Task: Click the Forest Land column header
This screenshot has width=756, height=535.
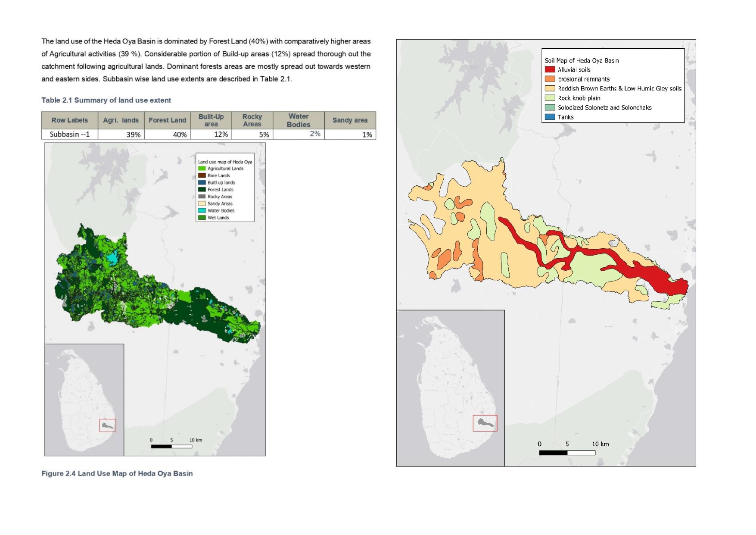Action: click(x=167, y=120)
